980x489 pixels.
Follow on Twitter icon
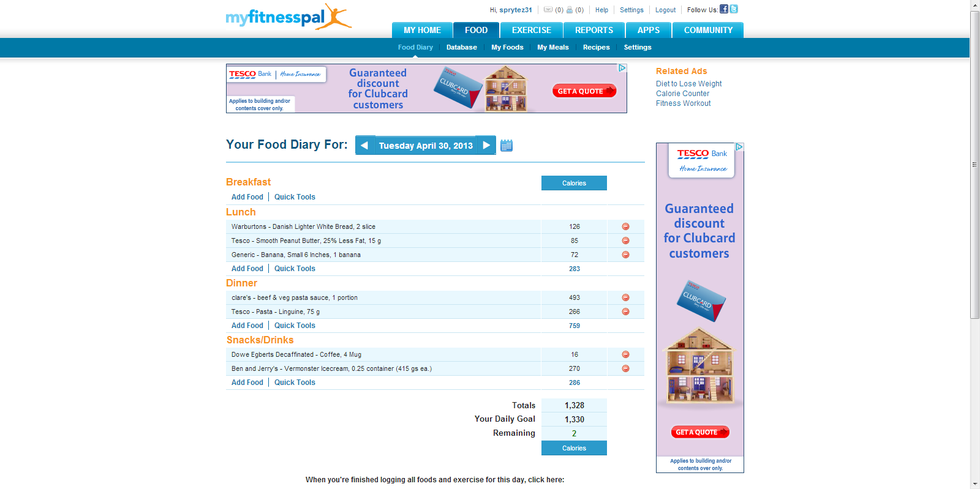tap(734, 9)
